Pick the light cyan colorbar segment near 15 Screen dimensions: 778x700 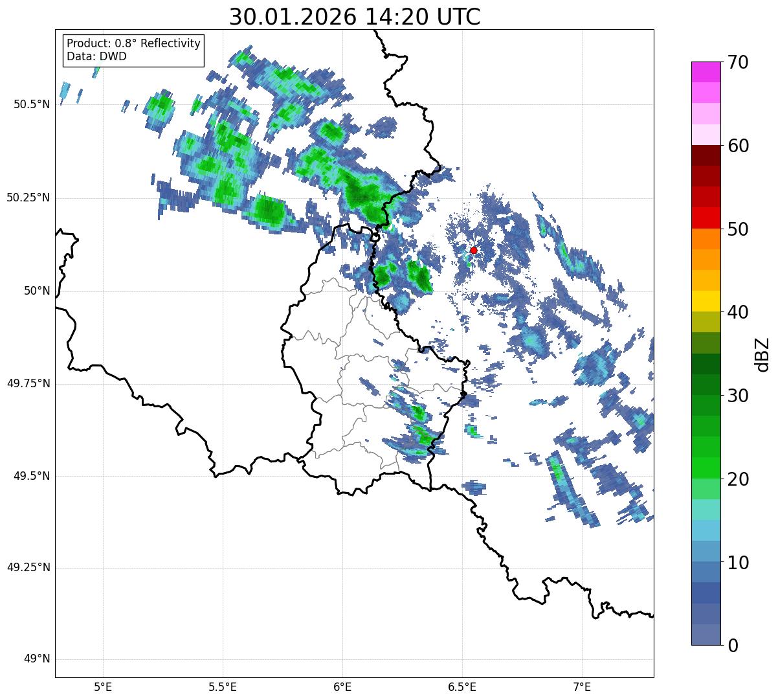point(706,510)
